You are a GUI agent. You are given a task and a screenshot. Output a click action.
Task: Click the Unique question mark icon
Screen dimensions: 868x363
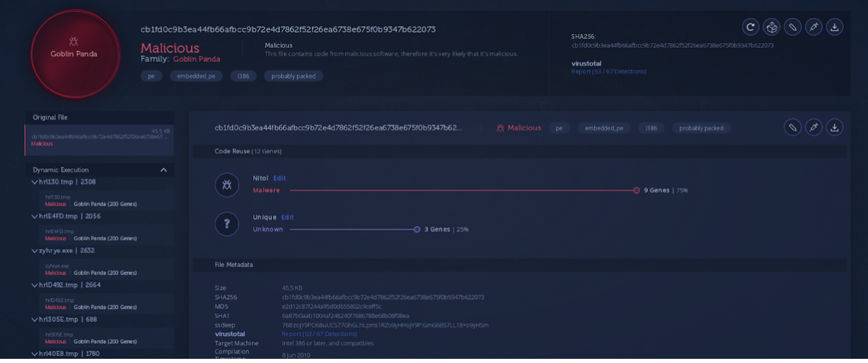(x=227, y=224)
